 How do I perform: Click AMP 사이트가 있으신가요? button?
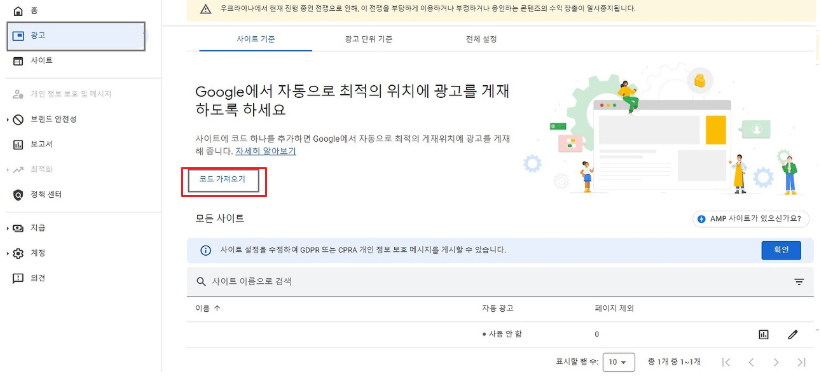coord(750,219)
